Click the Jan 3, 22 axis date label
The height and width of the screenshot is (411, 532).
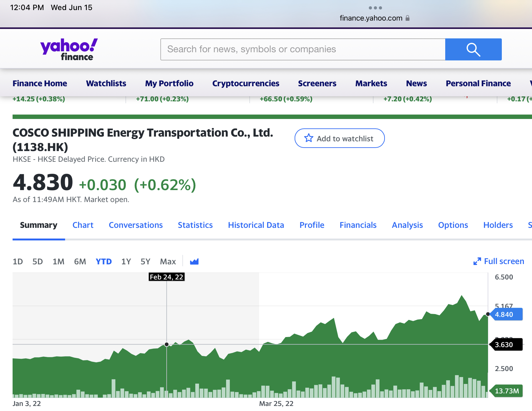coord(27,403)
